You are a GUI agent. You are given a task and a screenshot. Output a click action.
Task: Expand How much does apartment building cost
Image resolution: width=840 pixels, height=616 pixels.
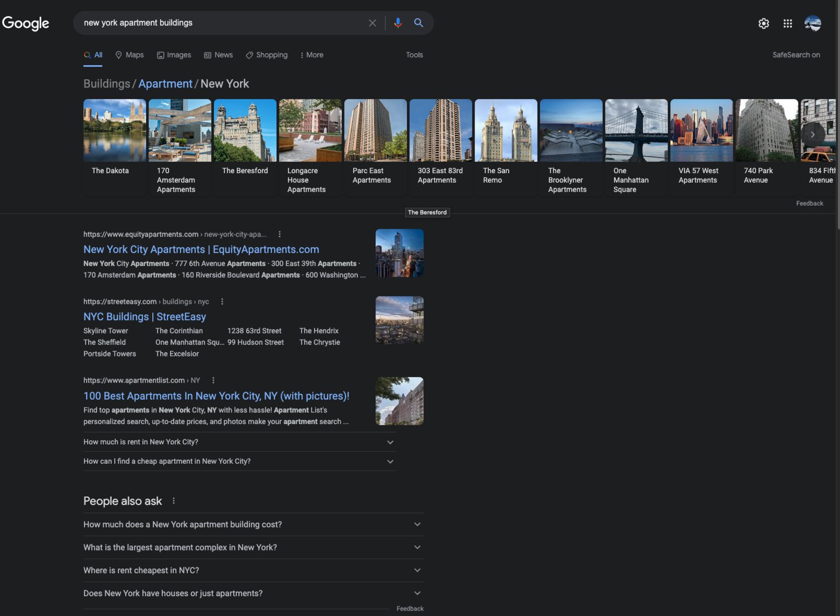click(x=253, y=525)
